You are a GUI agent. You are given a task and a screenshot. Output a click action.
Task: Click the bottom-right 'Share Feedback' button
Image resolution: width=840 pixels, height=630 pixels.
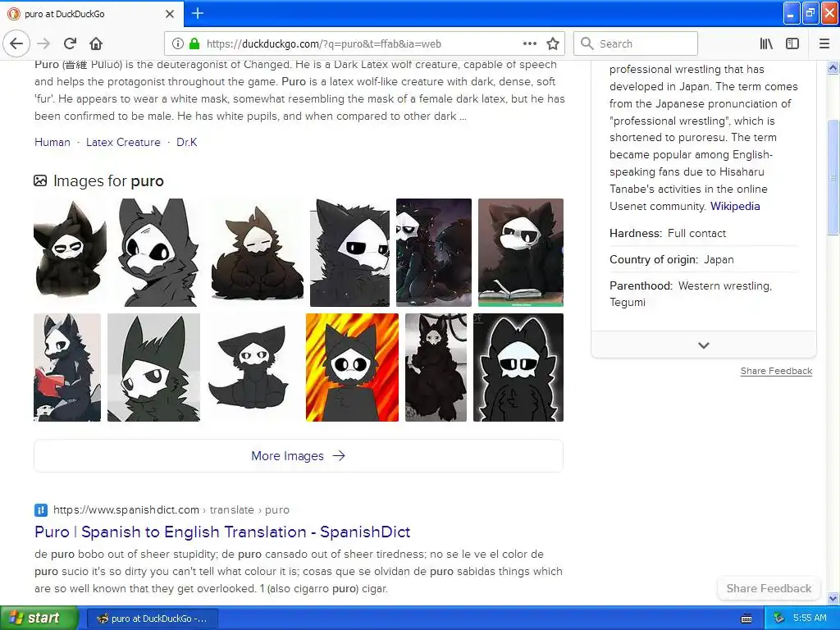tap(769, 589)
